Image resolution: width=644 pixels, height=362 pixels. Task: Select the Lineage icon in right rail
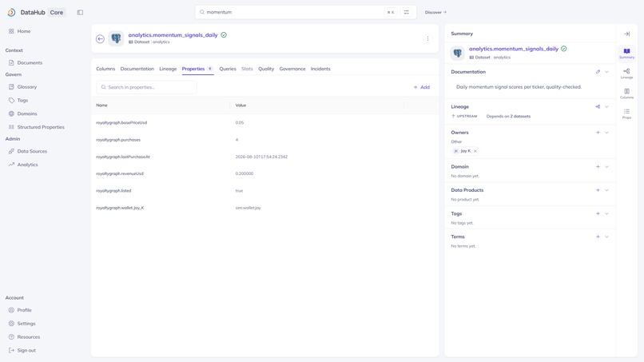tap(626, 74)
